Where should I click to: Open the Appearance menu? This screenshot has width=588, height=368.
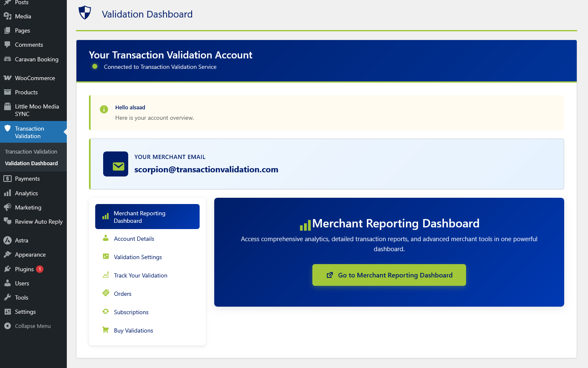[x=33, y=255]
